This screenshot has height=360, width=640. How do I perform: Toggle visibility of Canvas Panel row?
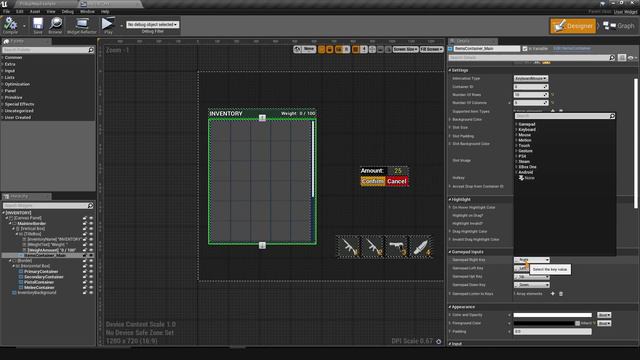tap(91, 218)
